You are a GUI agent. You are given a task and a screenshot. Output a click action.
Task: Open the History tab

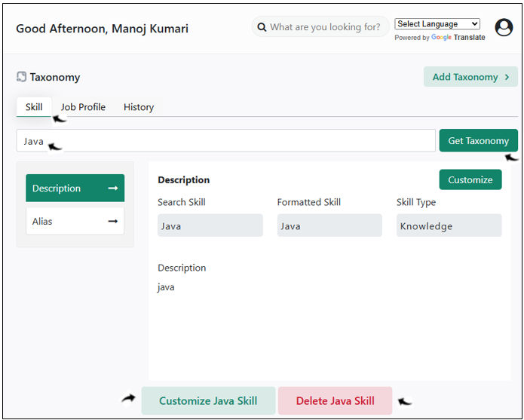[x=139, y=107]
